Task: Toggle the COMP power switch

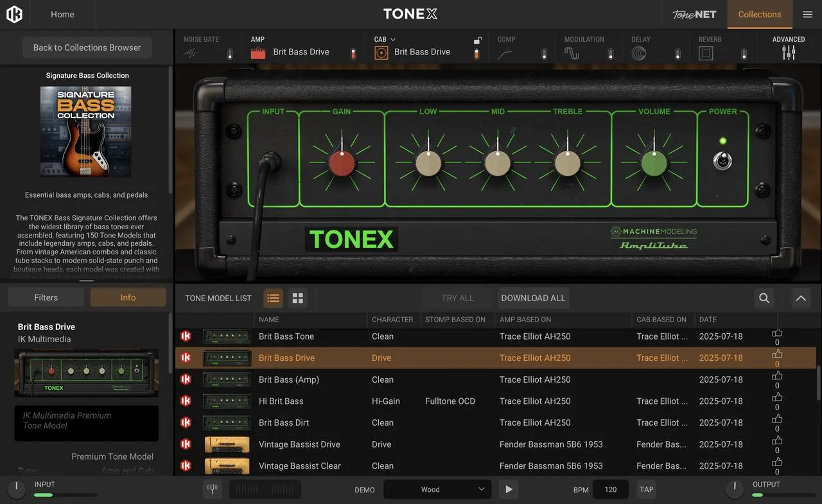Action: [544, 54]
